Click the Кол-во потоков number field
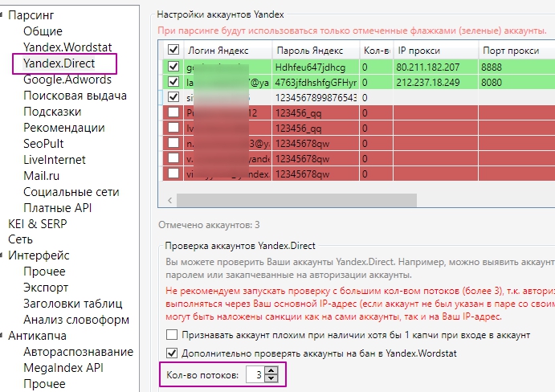 [x=254, y=374]
